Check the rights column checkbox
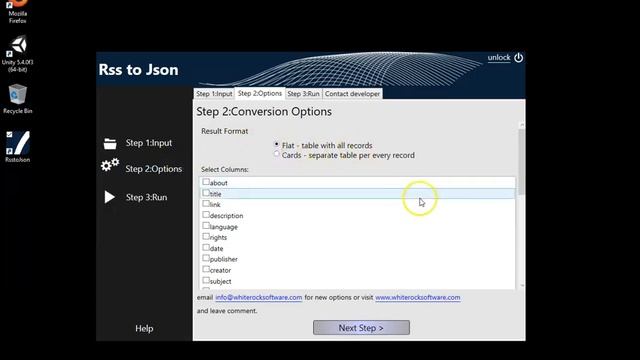Screen dimensions: 640x360 (206, 236)
